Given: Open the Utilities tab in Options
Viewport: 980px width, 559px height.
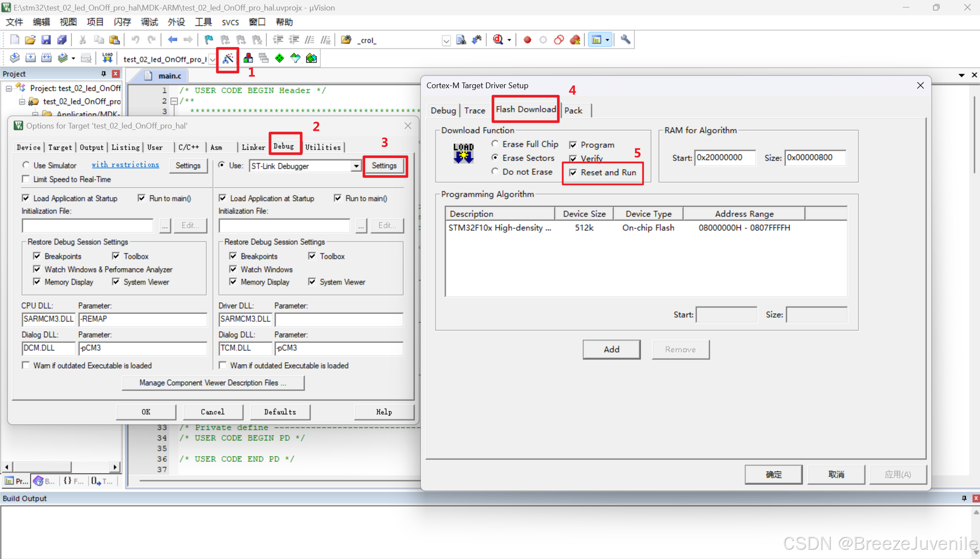Looking at the screenshot, I should click(x=323, y=147).
